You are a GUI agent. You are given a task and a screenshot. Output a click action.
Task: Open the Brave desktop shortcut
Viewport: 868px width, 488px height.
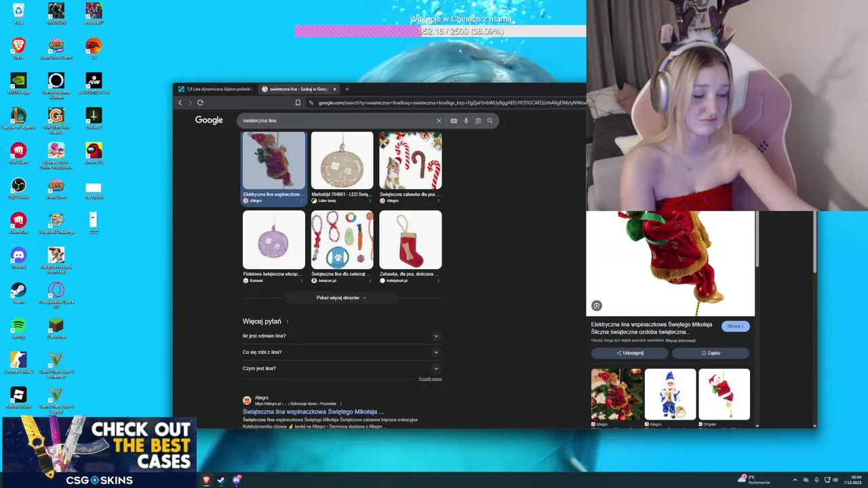[18, 47]
